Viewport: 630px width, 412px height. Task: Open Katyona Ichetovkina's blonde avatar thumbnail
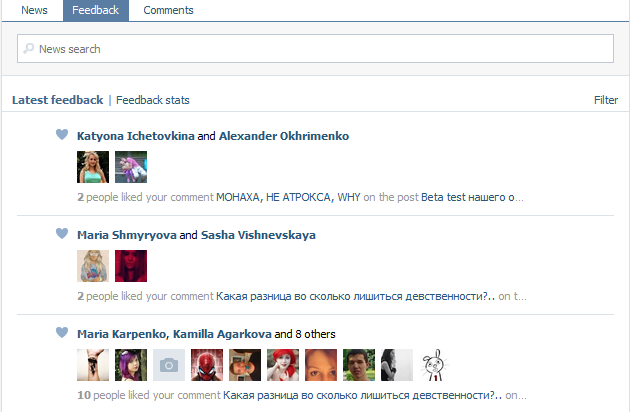click(x=93, y=167)
